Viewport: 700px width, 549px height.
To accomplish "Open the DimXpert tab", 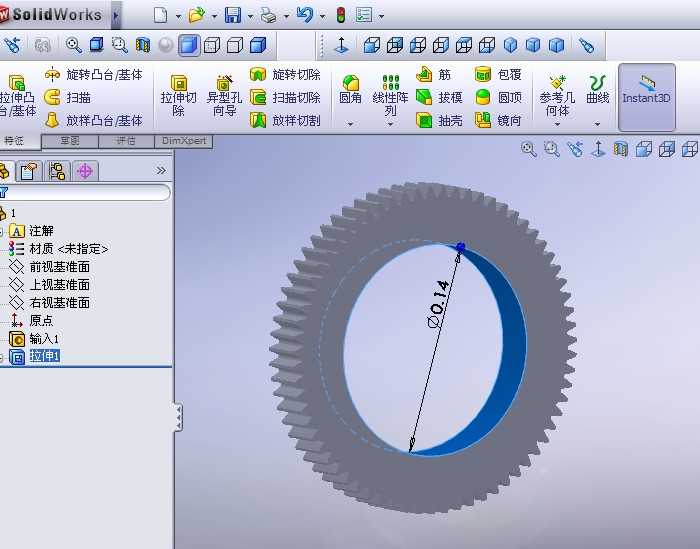I will (x=185, y=141).
